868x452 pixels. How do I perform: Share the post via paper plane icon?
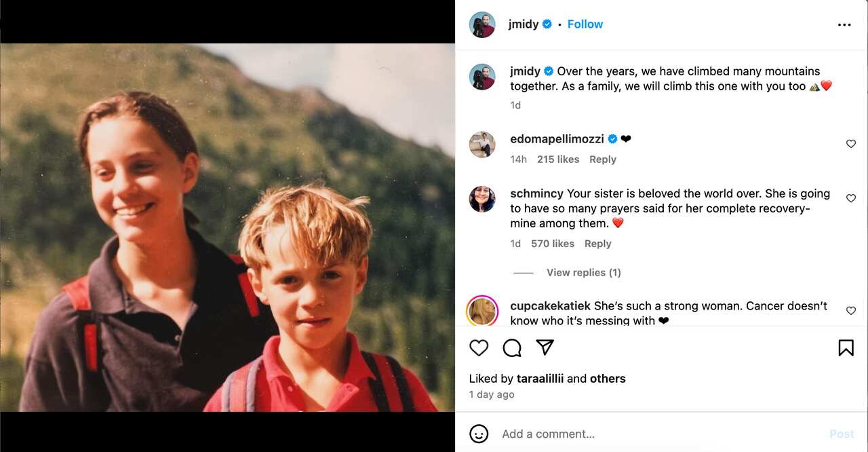click(x=545, y=347)
